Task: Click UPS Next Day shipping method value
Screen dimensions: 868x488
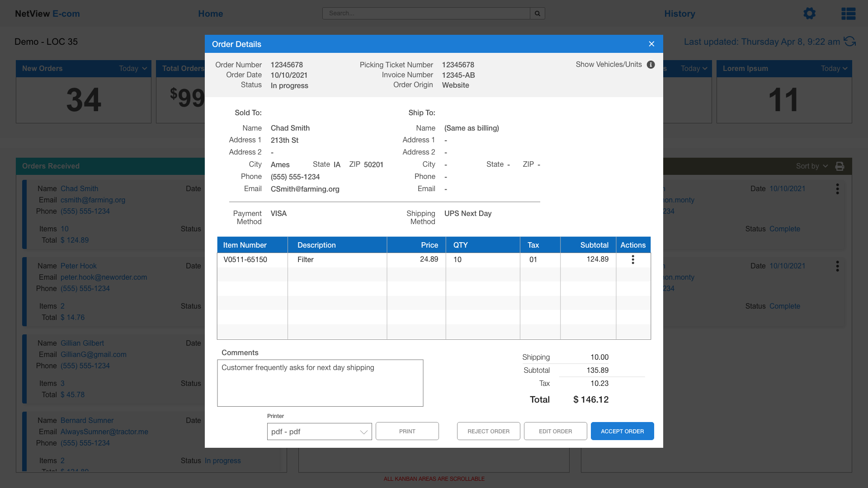Action: point(467,213)
